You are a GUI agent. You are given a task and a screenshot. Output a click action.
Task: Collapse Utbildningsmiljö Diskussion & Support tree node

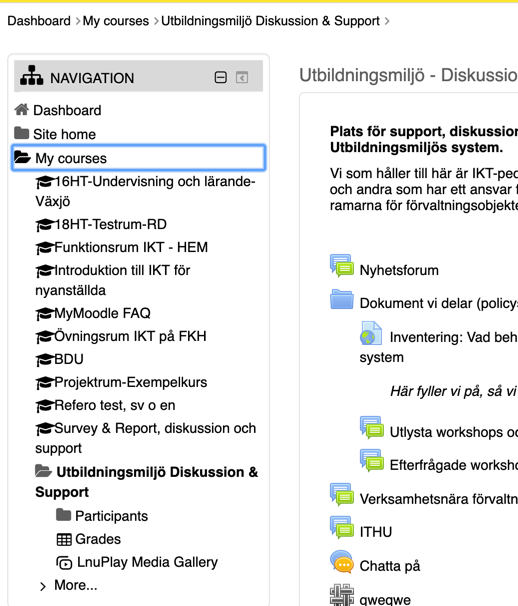(43, 471)
